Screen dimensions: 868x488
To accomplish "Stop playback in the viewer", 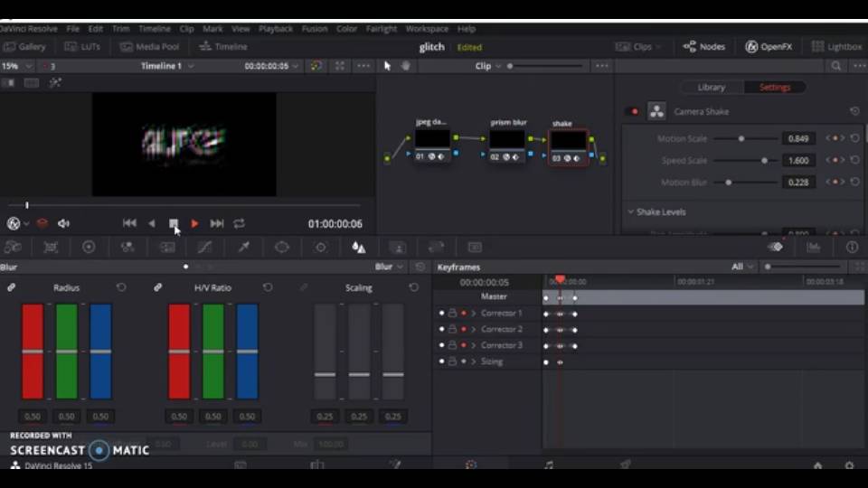I will (174, 223).
